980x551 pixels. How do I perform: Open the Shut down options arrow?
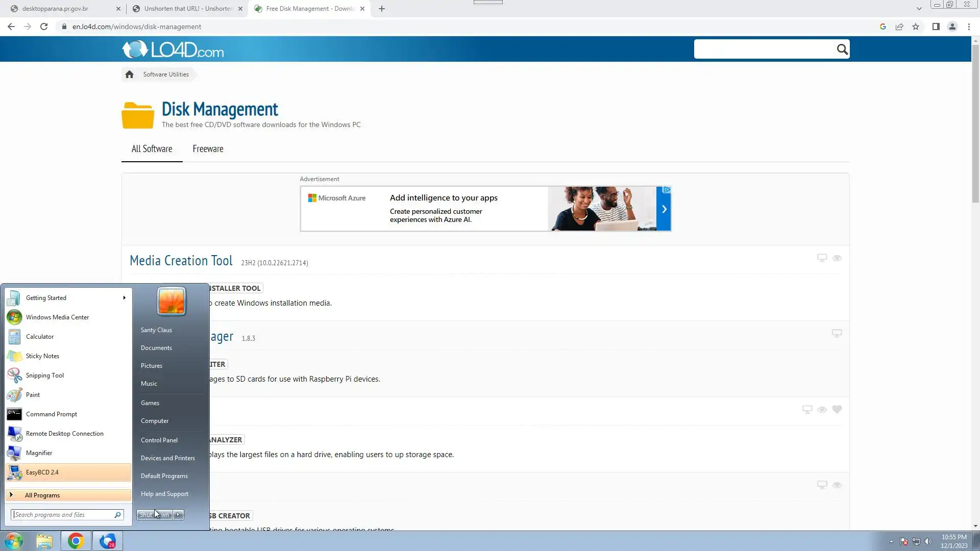[179, 515]
